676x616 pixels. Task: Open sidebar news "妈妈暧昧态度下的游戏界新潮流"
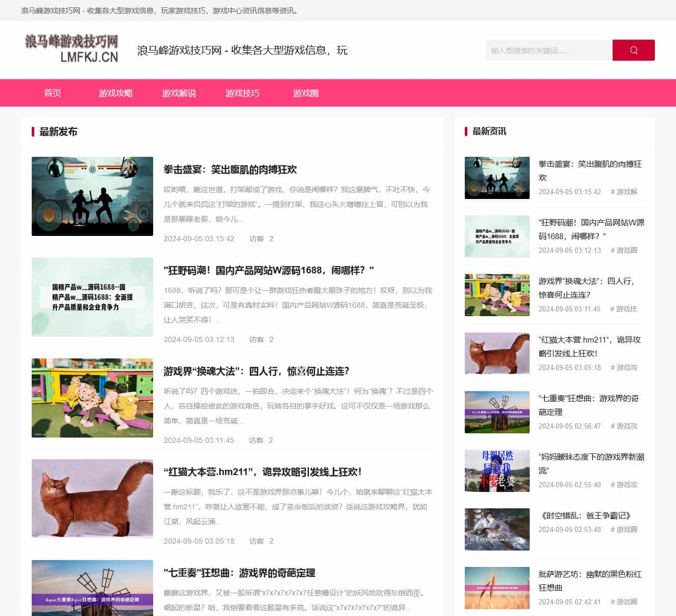[x=591, y=463]
